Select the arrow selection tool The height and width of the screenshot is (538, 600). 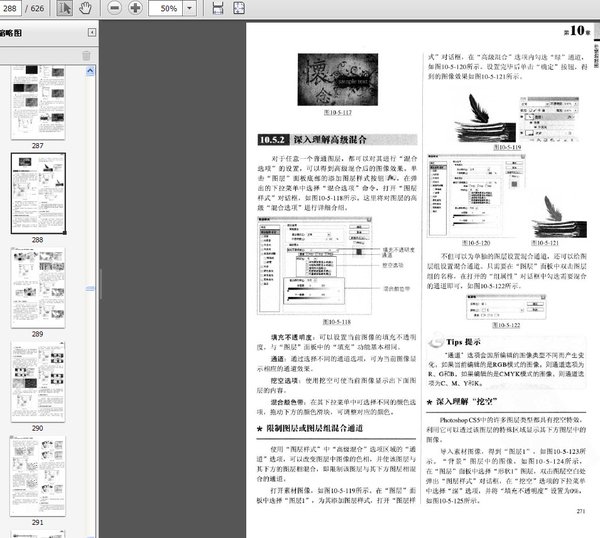tap(62, 8)
